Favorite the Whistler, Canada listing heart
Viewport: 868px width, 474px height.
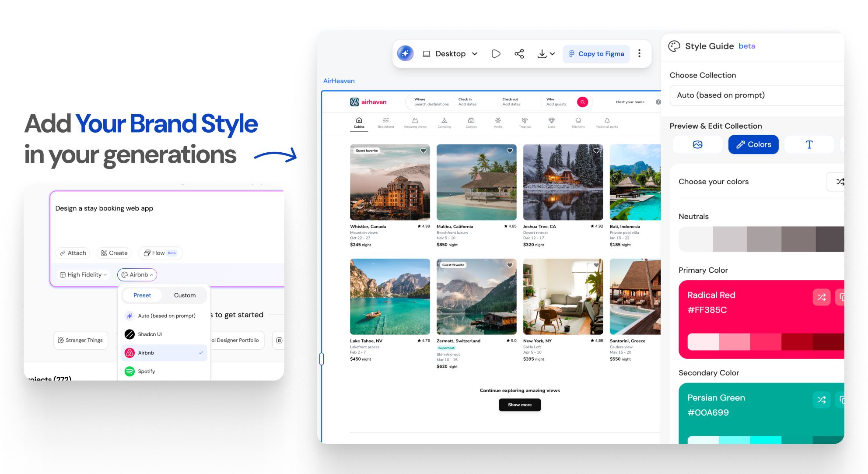click(423, 151)
